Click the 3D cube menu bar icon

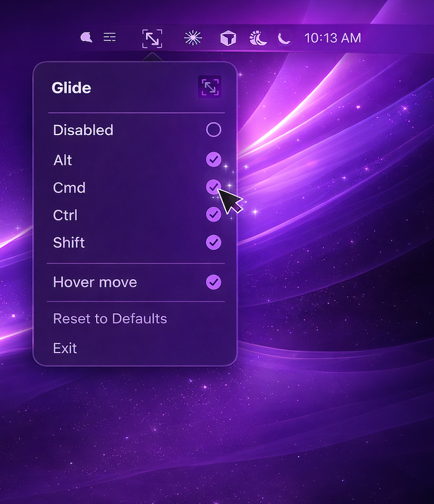[228, 39]
